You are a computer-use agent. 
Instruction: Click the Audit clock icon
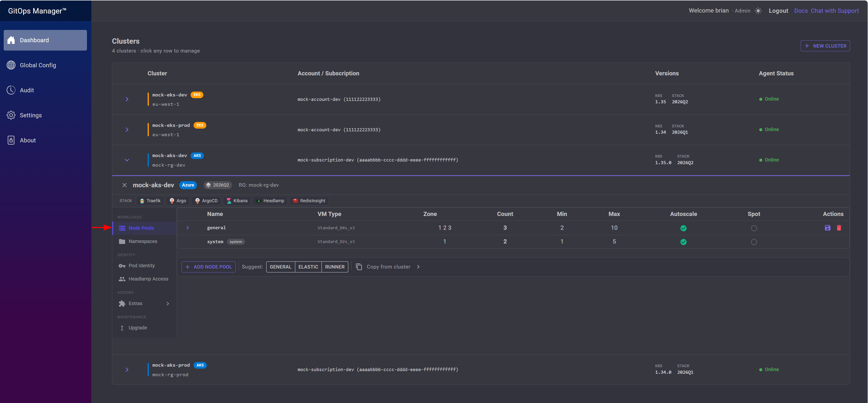pyautogui.click(x=11, y=90)
